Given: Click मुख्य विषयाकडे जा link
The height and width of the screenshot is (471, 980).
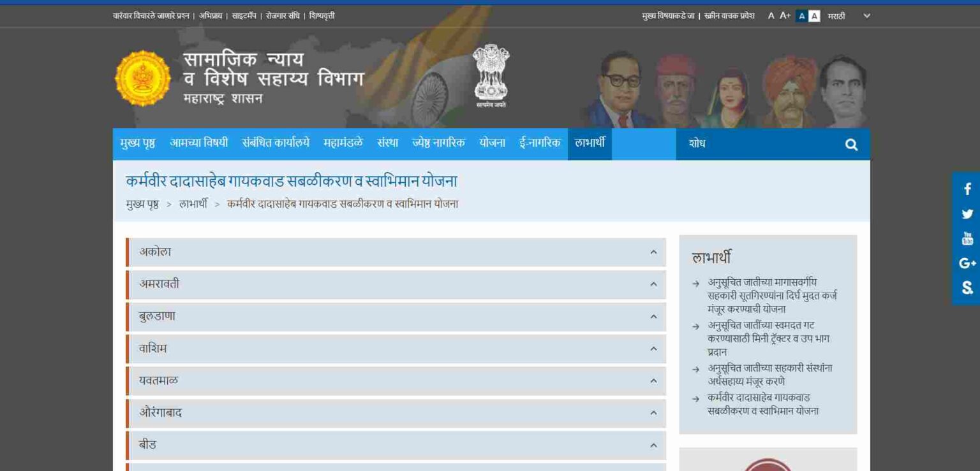Looking at the screenshot, I should point(668,16).
